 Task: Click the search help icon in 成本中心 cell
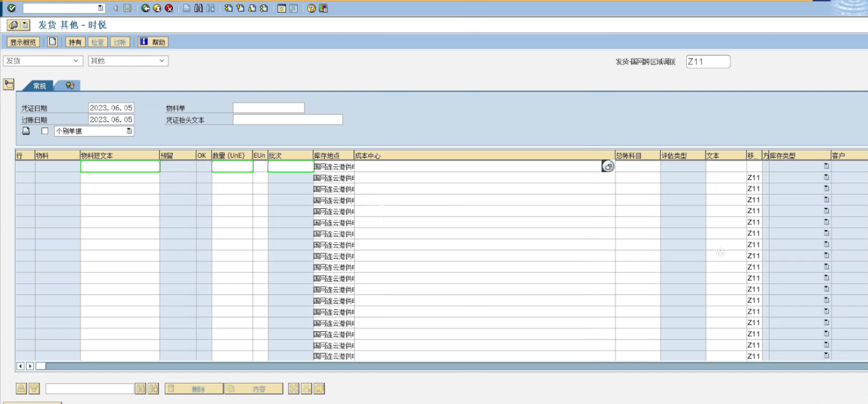point(608,167)
